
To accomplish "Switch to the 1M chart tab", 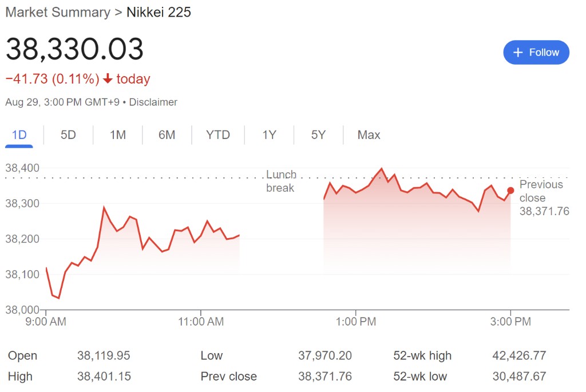I will tap(118, 135).
